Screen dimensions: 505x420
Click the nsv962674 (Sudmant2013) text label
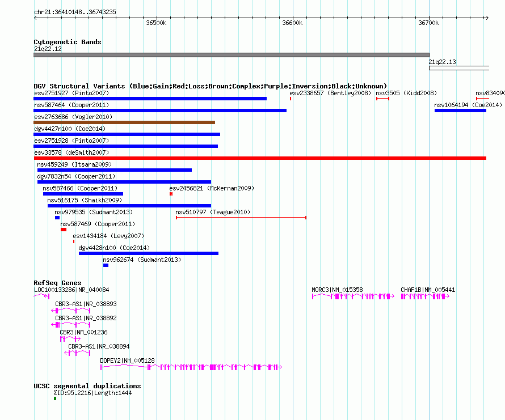point(142,260)
